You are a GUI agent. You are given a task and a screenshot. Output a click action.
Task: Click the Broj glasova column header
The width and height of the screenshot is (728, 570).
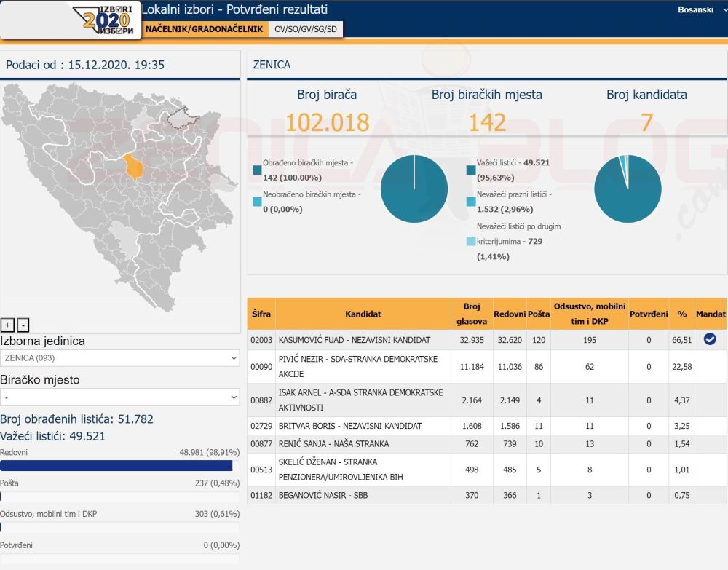(471, 314)
